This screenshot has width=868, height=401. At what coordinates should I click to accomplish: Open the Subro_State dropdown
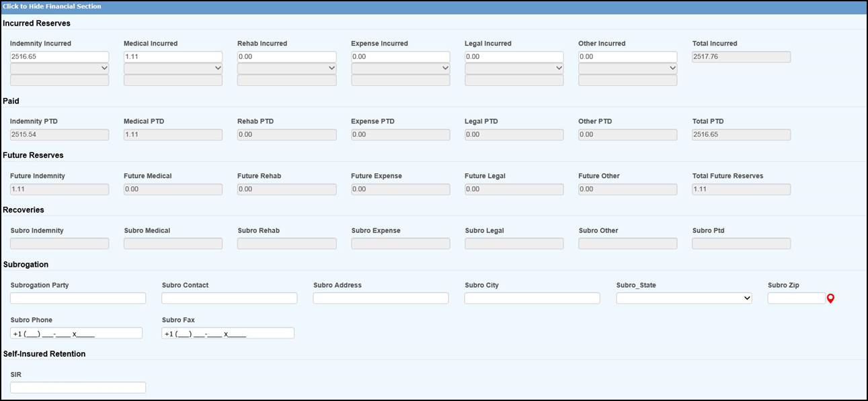pyautogui.click(x=684, y=298)
